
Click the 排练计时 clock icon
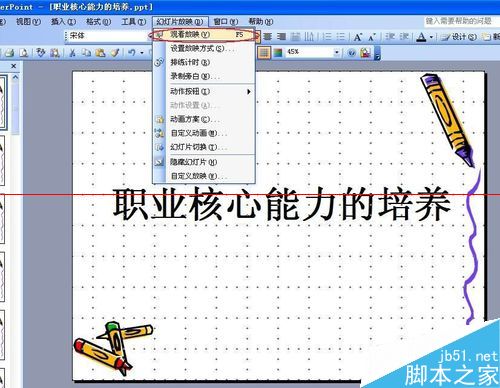[160, 62]
